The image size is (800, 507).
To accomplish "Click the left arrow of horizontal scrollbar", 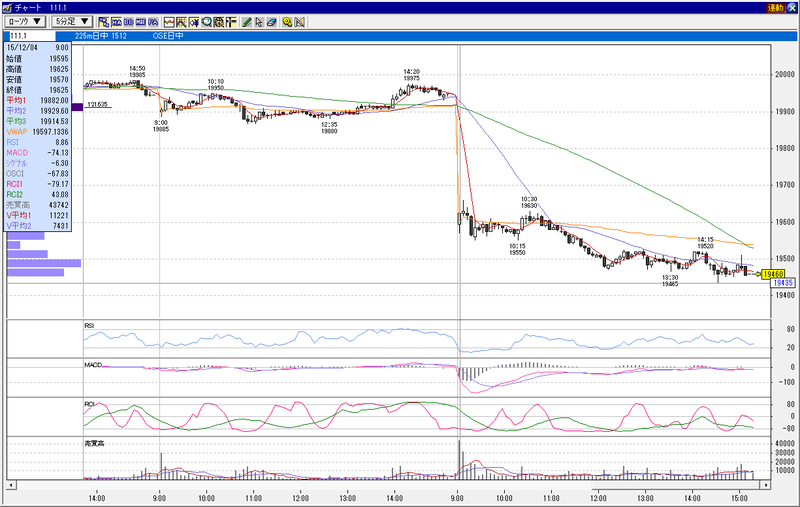I will coord(11,485).
